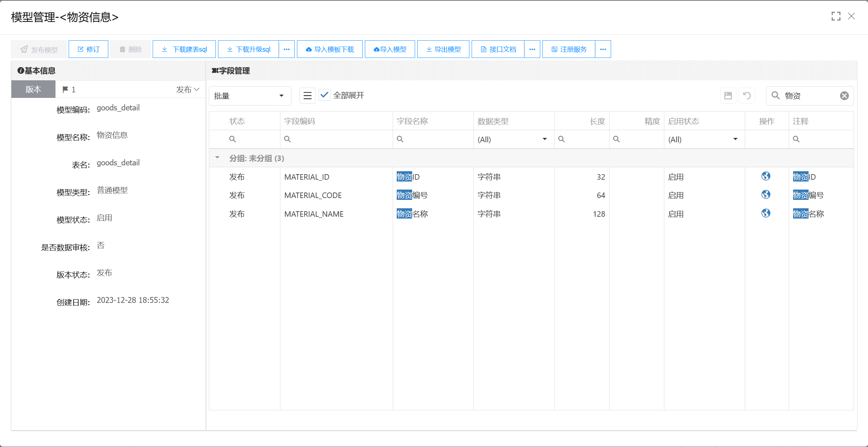This screenshot has height=447, width=868.
Task: Uncheck the 全部展开 checkbox
Action: pos(324,95)
